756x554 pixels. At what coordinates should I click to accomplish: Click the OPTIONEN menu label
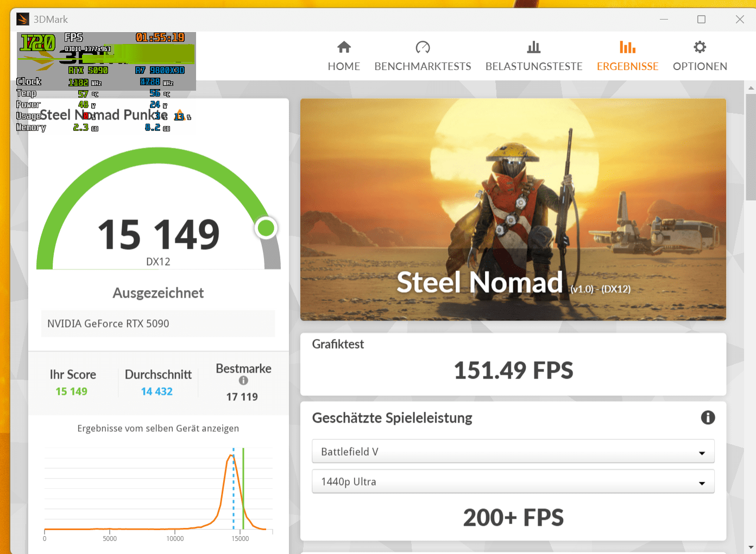click(x=700, y=66)
